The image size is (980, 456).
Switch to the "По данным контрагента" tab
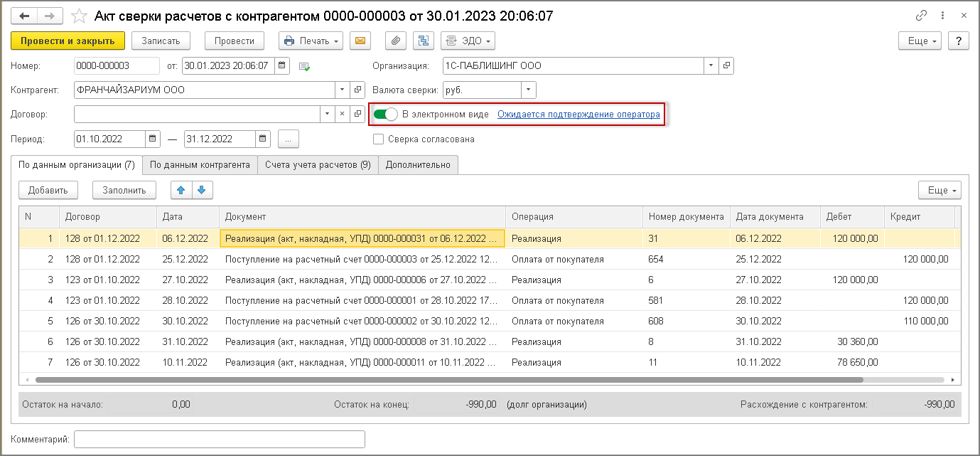(200, 164)
